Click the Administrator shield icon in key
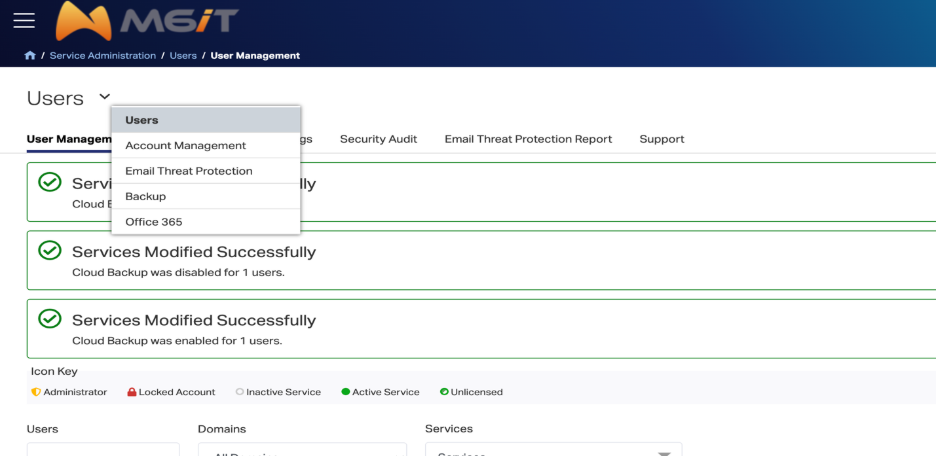The image size is (936, 456). coord(35,392)
